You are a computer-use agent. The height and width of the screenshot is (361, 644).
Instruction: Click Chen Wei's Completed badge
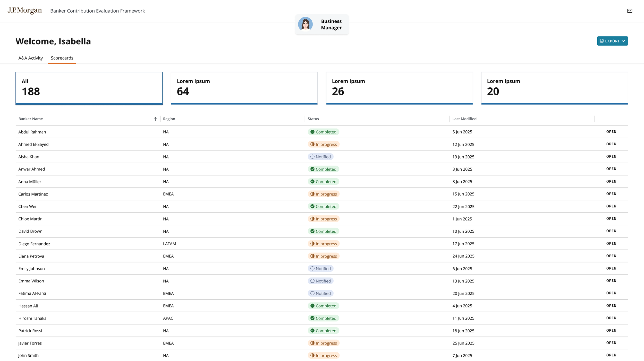point(323,206)
